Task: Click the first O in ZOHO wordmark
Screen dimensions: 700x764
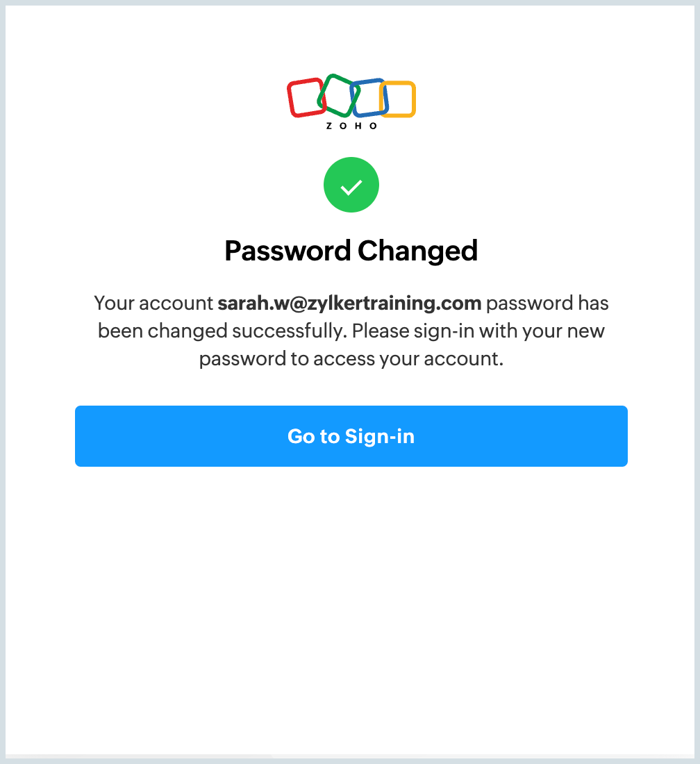Action: pos(344,126)
